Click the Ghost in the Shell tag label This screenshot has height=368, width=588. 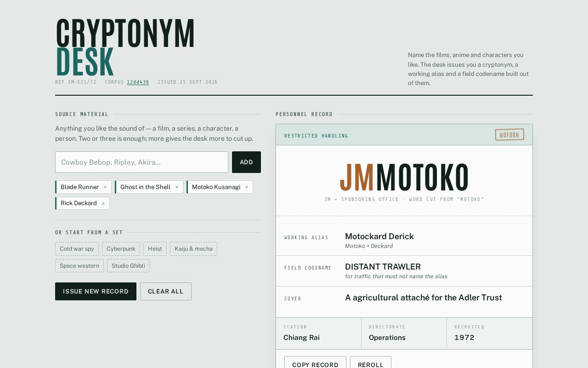(x=145, y=187)
